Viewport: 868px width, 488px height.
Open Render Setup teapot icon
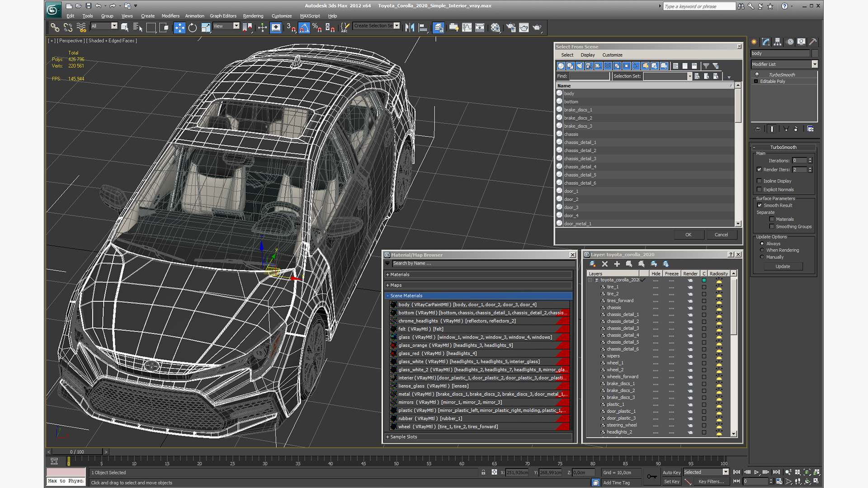[511, 28]
